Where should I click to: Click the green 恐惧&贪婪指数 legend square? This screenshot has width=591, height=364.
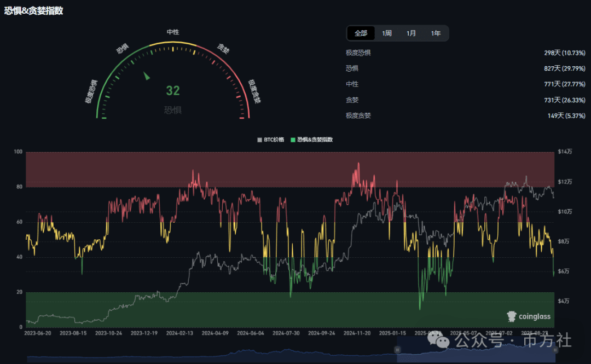coord(293,140)
